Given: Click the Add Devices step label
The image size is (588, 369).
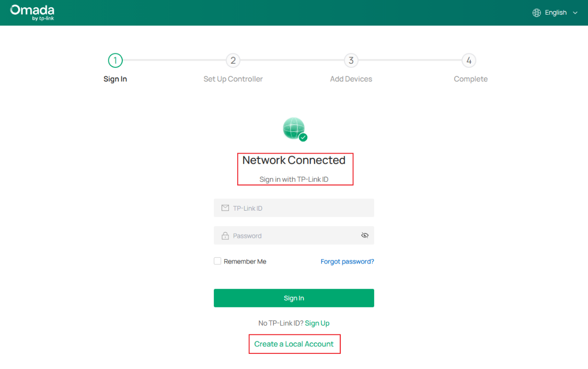Looking at the screenshot, I should [x=351, y=79].
